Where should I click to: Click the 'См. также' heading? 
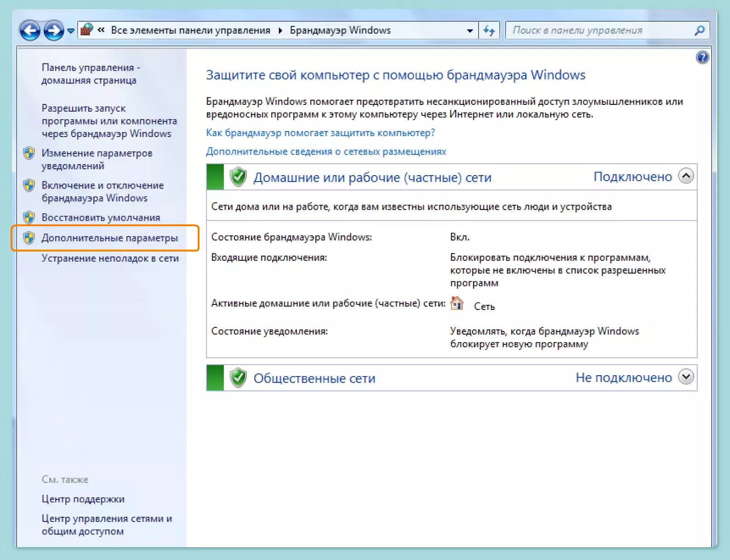[65, 480]
